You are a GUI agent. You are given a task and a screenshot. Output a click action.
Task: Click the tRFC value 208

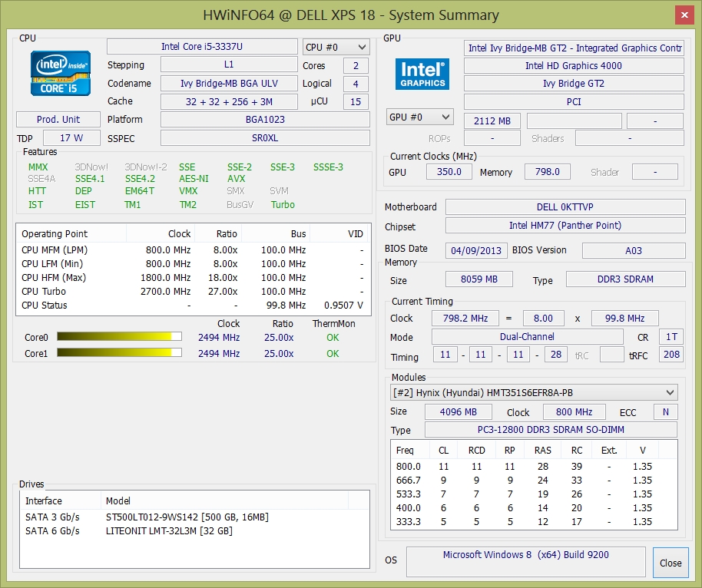click(x=671, y=355)
